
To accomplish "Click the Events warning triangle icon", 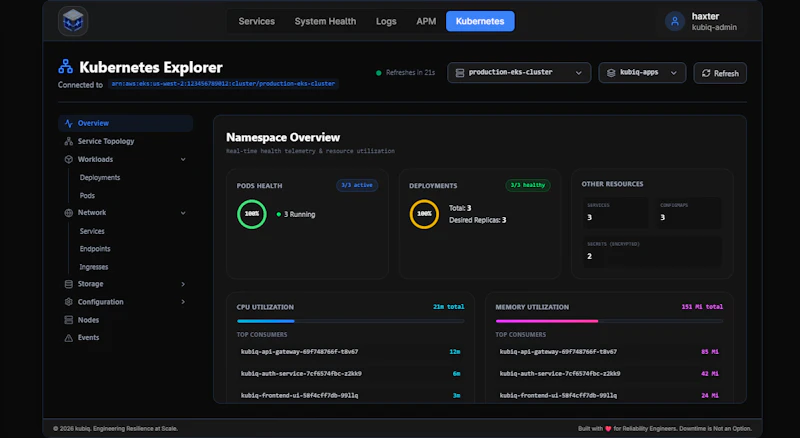I will [x=69, y=338].
